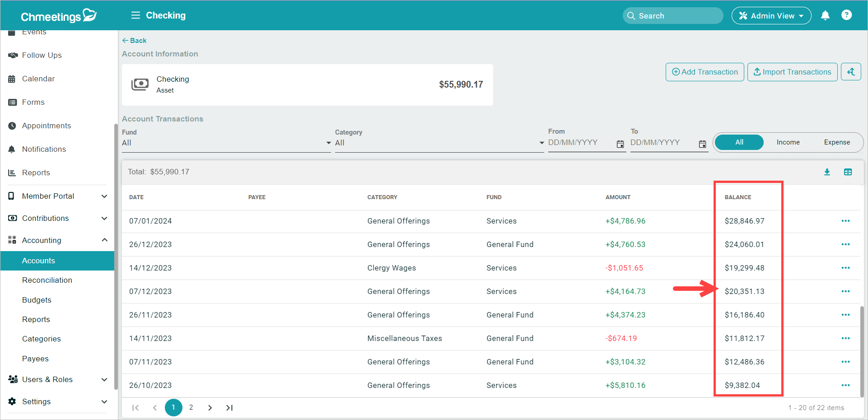The height and width of the screenshot is (420, 868).
Task: Open the Admin View dropdown
Action: point(771,16)
